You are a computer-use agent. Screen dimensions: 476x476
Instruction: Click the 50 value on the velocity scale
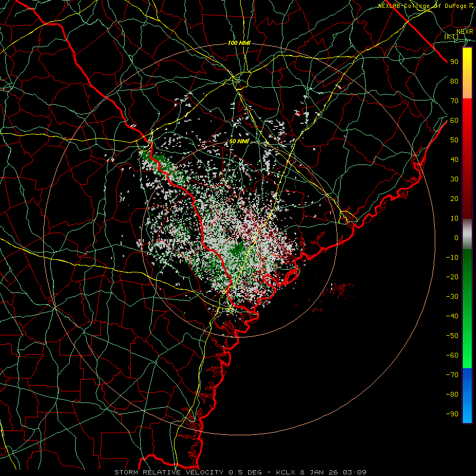[454, 140]
